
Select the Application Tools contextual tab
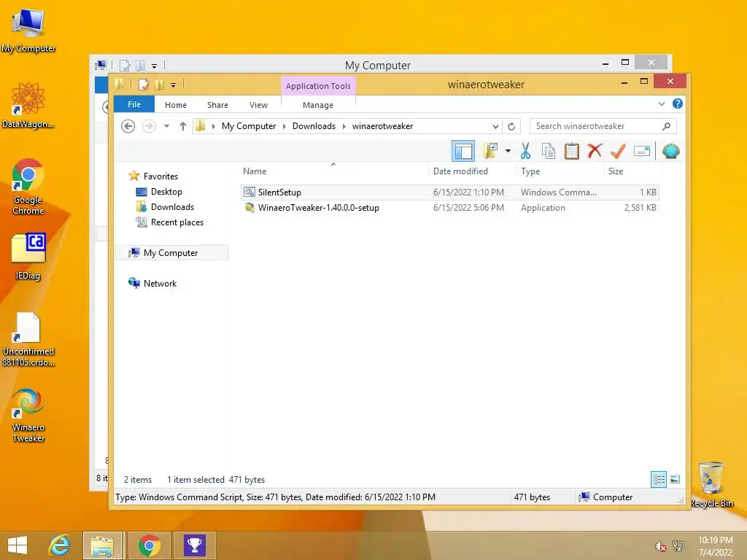318,86
